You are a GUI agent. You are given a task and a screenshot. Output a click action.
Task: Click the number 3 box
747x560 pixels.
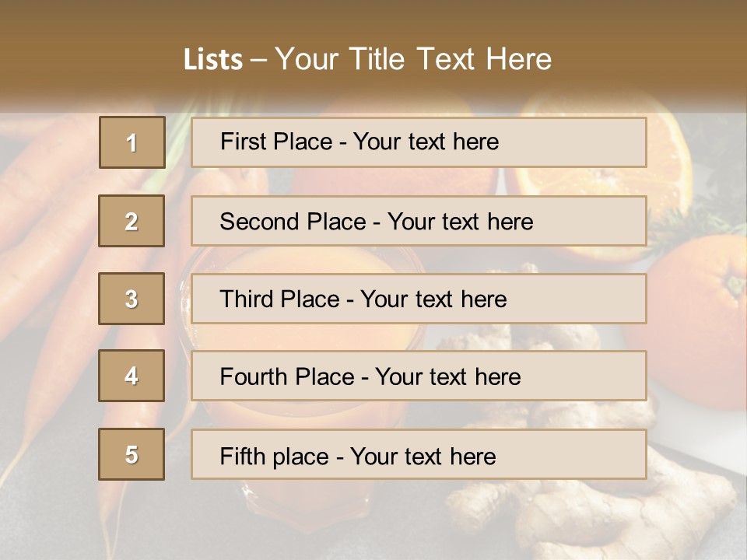tap(132, 299)
